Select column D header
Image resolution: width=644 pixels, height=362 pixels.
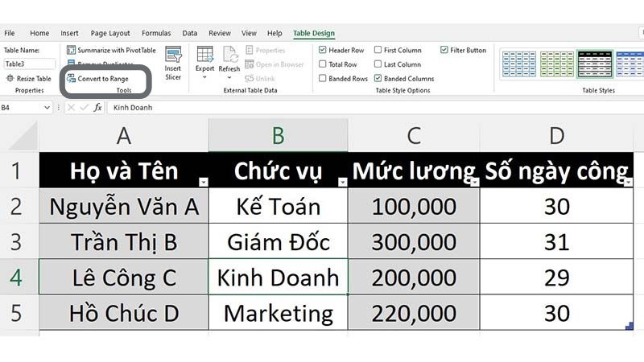coord(556,136)
